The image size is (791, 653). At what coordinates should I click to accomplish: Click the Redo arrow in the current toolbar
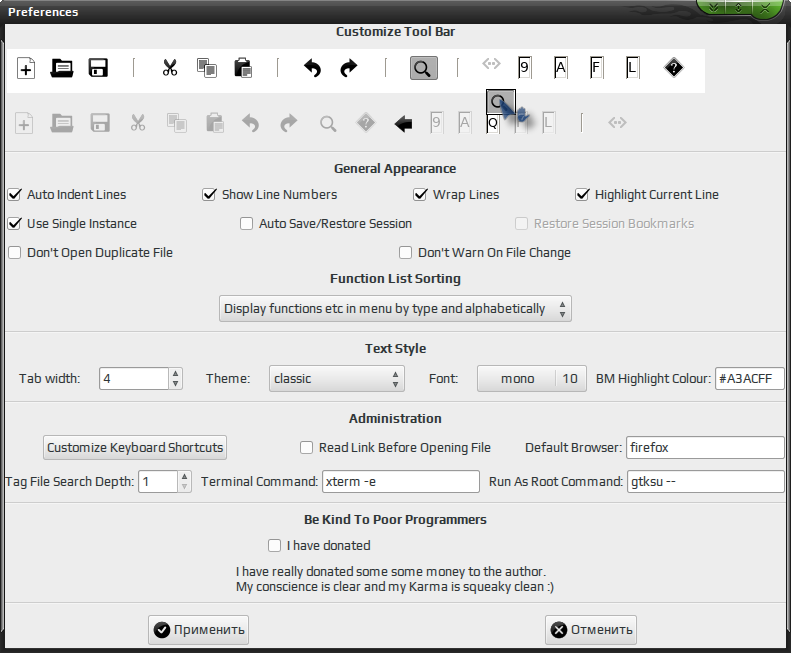pos(349,68)
